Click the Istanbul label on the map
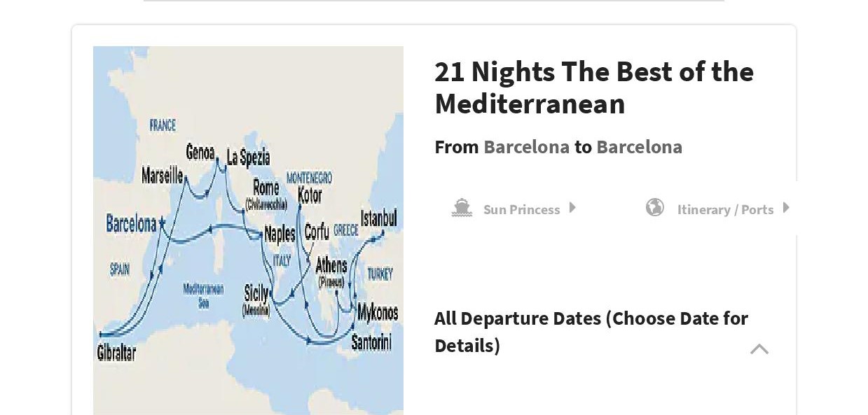 pos(378,218)
